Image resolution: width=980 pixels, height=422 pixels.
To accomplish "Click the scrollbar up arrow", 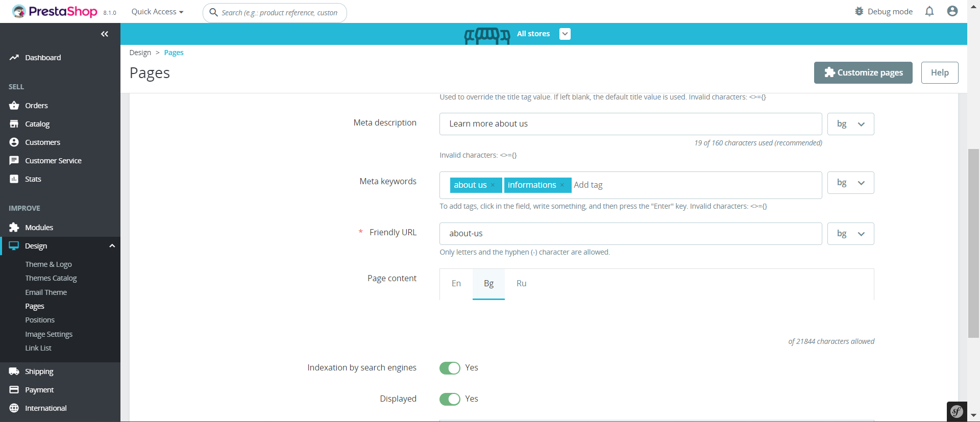I will (974, 6).
